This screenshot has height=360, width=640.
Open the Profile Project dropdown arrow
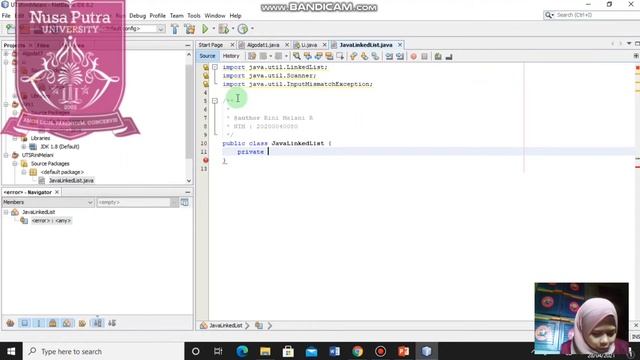pos(252,29)
